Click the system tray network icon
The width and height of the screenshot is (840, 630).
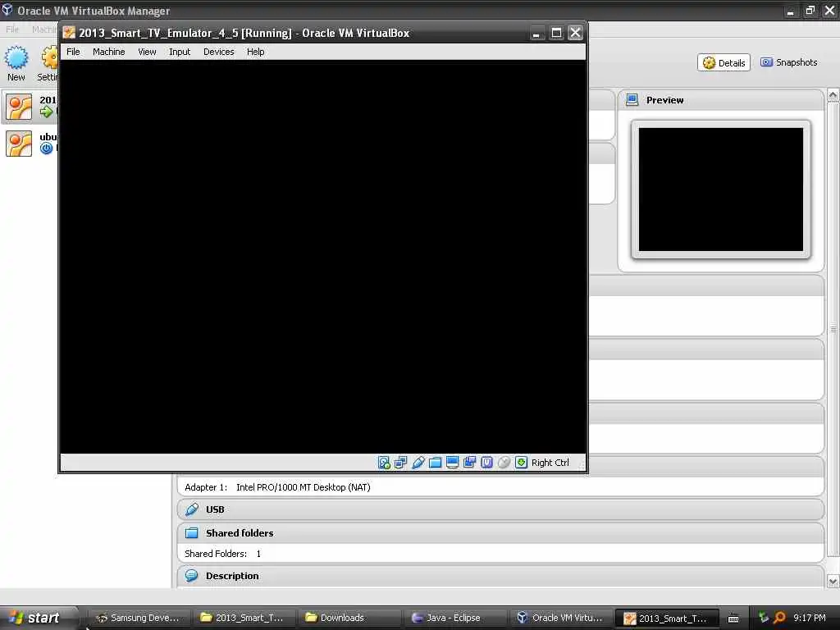pyautogui.click(x=764, y=618)
